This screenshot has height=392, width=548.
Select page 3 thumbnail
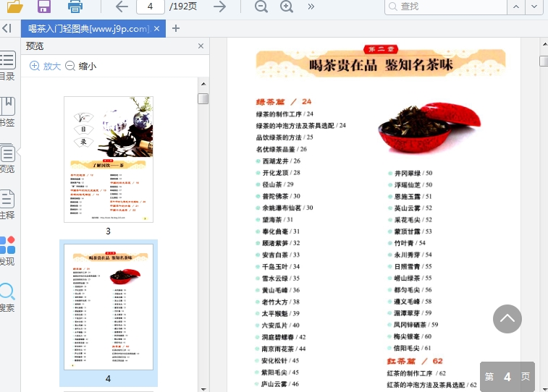109,160
